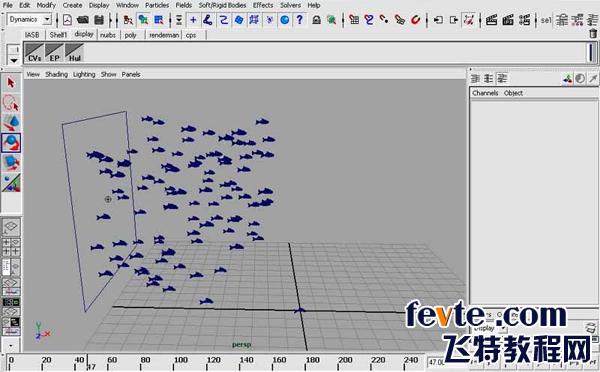The height and width of the screenshot is (372, 600).
Task: Open the Channels menu in Channel Box
Action: coord(485,93)
